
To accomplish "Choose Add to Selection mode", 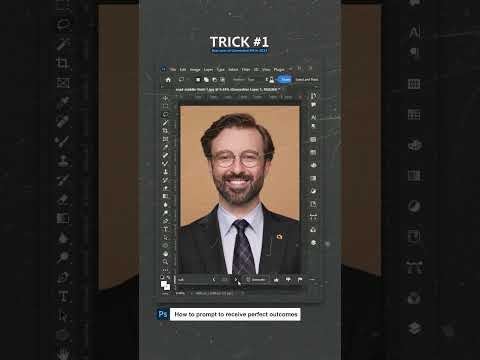I will tap(206, 80).
